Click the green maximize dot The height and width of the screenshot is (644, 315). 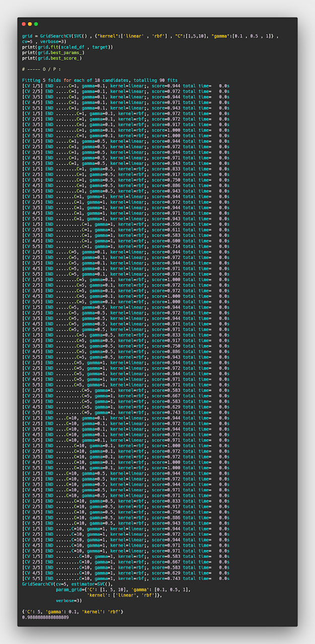pyautogui.click(x=36, y=24)
